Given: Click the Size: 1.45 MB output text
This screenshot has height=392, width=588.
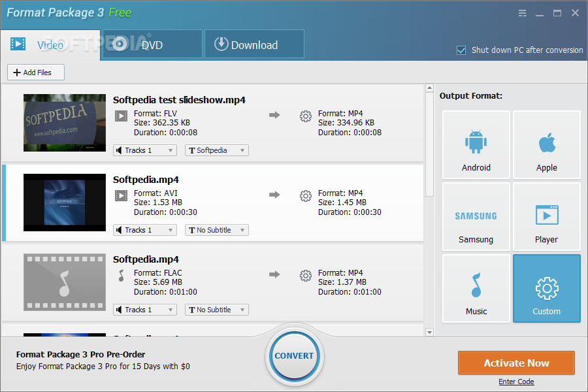Looking at the screenshot, I should point(342,202).
